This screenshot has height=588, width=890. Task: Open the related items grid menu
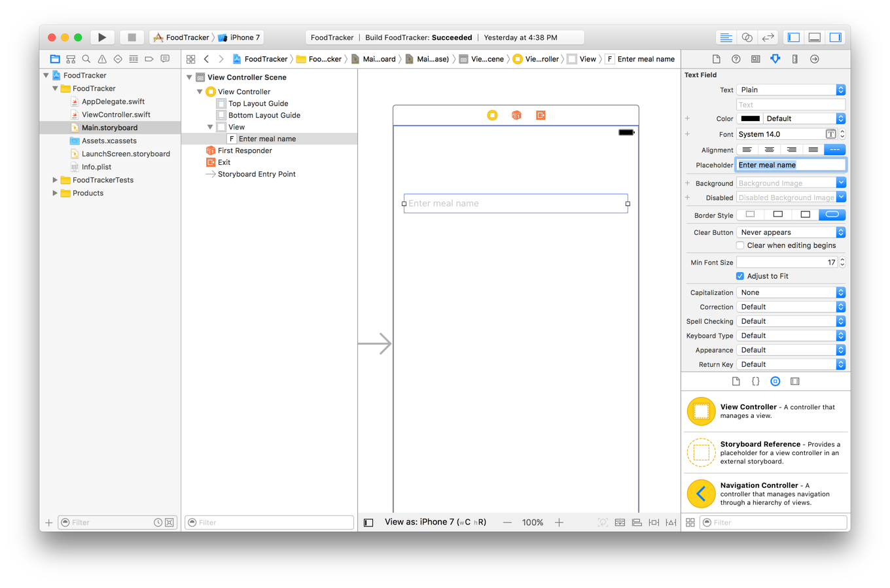click(x=191, y=59)
